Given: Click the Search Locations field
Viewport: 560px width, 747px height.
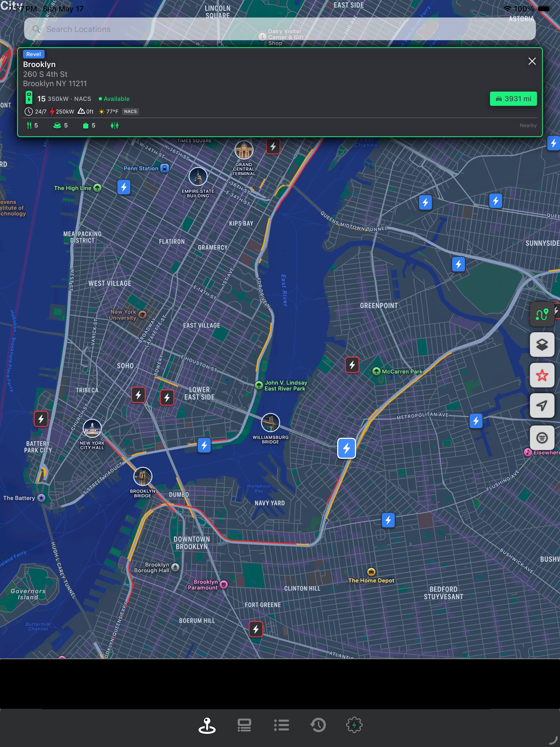Looking at the screenshot, I should 280,29.
